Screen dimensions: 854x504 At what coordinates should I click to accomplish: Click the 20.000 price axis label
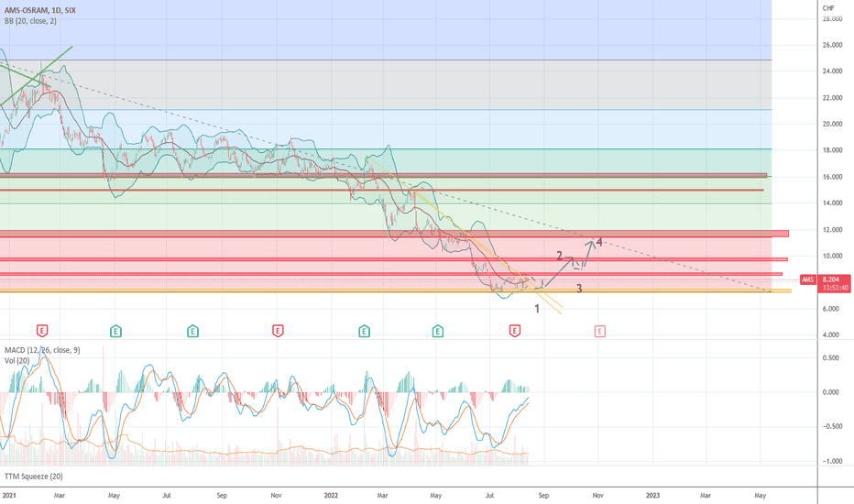click(x=832, y=124)
